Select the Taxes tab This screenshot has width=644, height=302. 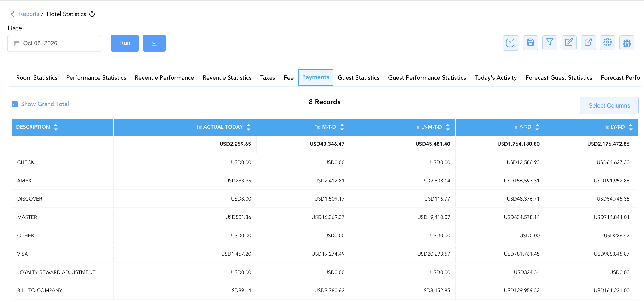[267, 77]
